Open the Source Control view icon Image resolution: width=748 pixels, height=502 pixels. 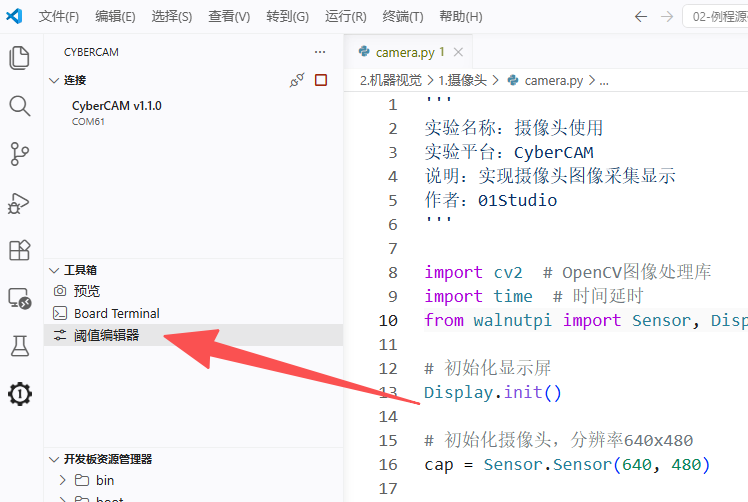click(20, 154)
